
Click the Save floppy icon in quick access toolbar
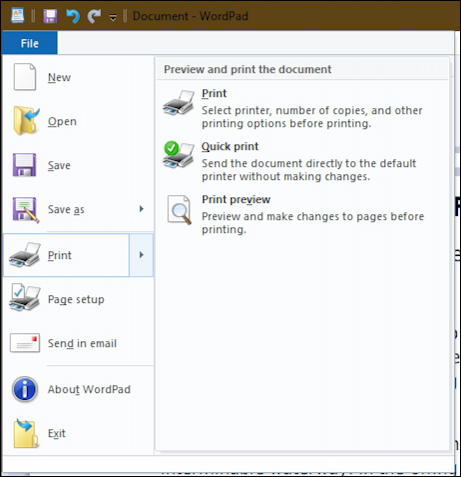pos(50,16)
